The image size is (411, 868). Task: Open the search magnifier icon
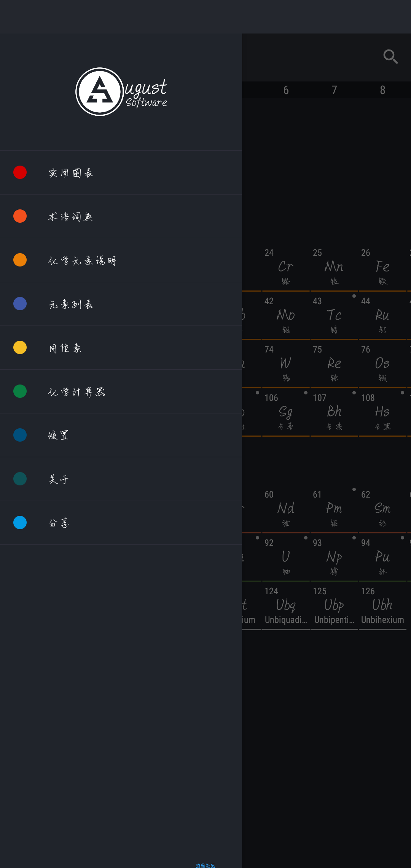point(390,57)
